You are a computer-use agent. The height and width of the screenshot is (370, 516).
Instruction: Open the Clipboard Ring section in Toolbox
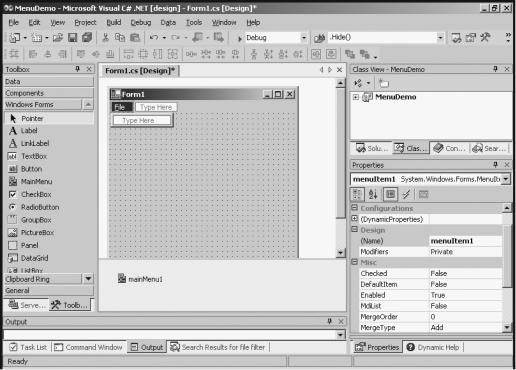click(x=43, y=279)
